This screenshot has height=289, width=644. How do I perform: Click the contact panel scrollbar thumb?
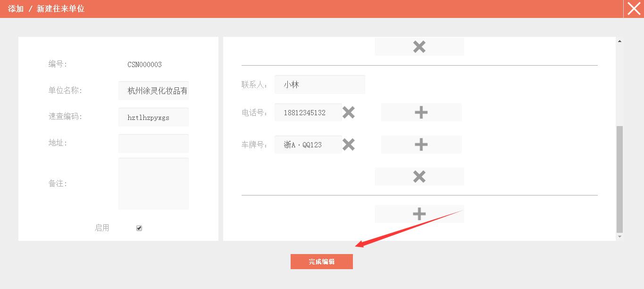point(619,179)
